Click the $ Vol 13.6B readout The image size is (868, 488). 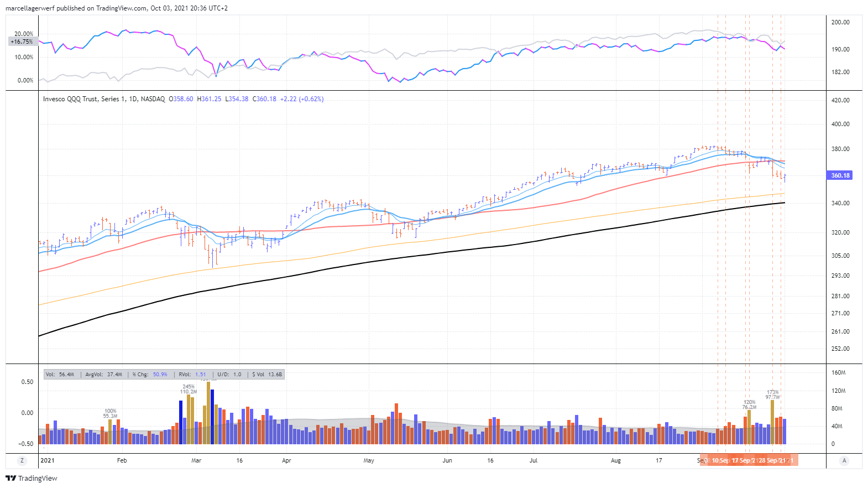point(267,375)
